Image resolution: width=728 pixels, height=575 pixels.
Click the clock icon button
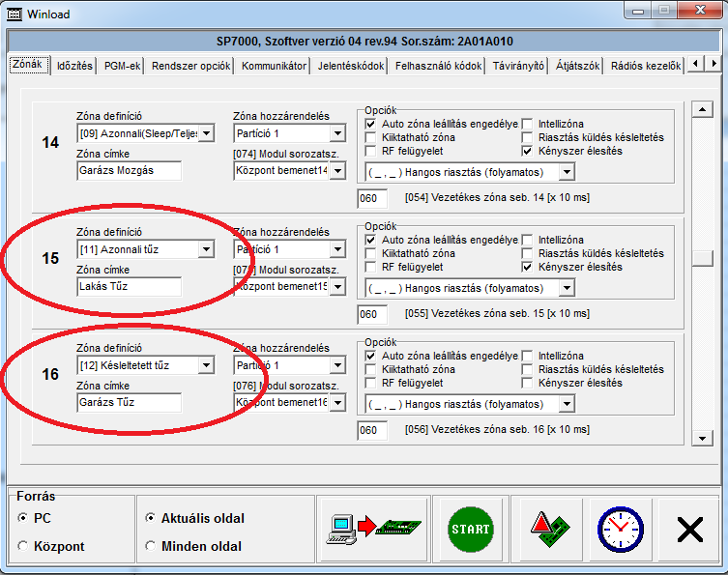(620, 529)
